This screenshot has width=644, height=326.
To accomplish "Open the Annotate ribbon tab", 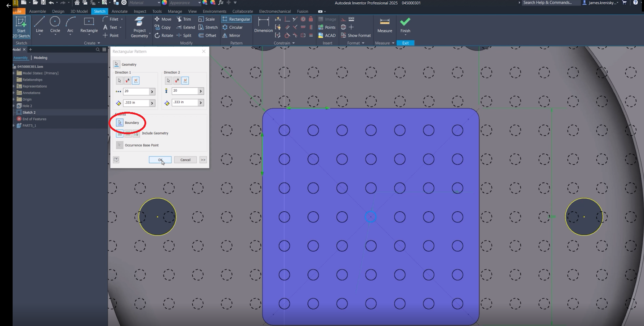I will pos(120,11).
